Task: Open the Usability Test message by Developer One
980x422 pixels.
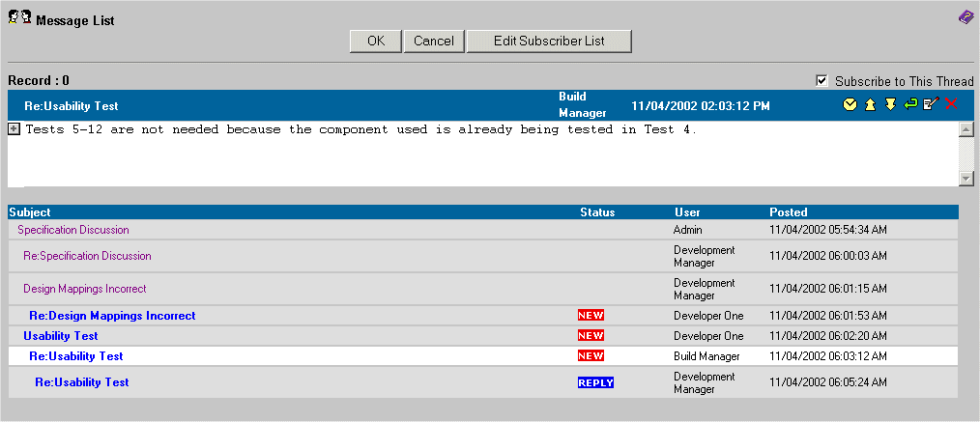Action: [61, 336]
